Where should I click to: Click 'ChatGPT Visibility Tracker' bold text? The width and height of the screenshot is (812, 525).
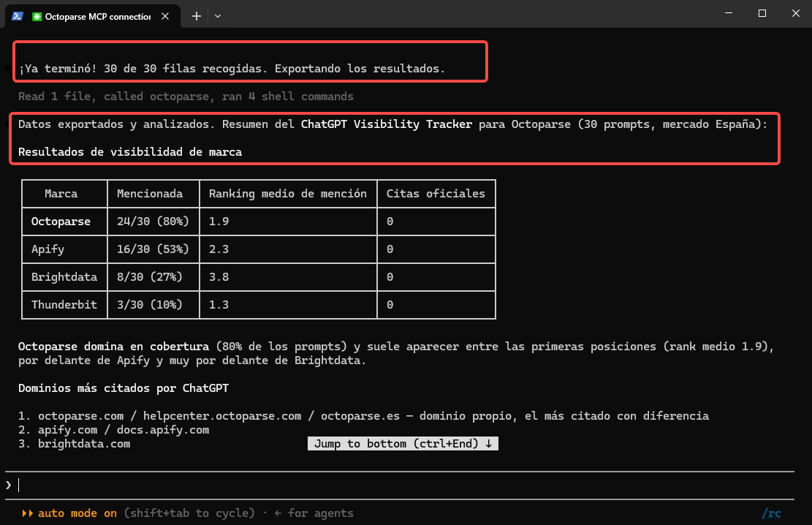(x=387, y=124)
